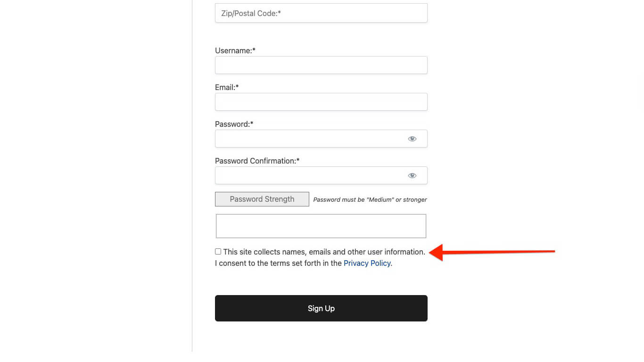Click inside the Username input field

pos(321,65)
